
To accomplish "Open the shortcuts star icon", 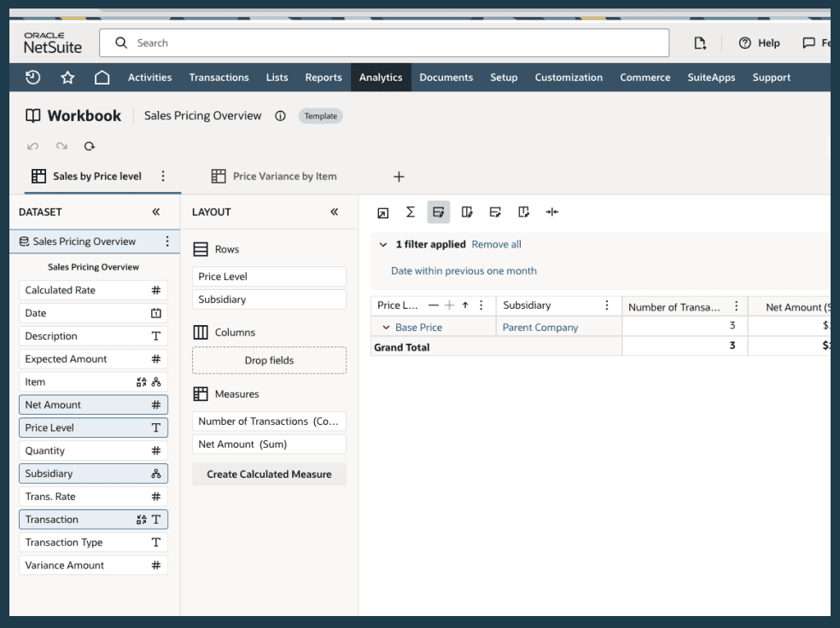I will [67, 78].
